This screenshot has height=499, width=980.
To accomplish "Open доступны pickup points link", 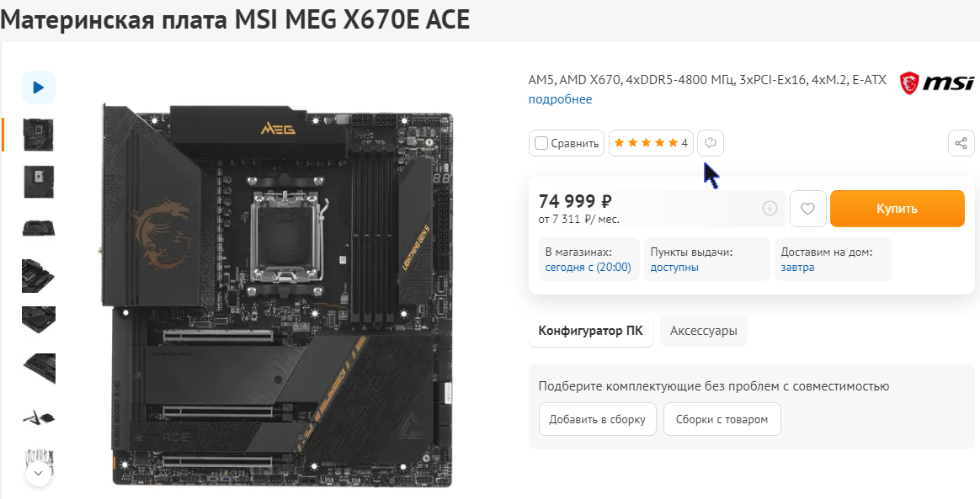I will 674,268.
